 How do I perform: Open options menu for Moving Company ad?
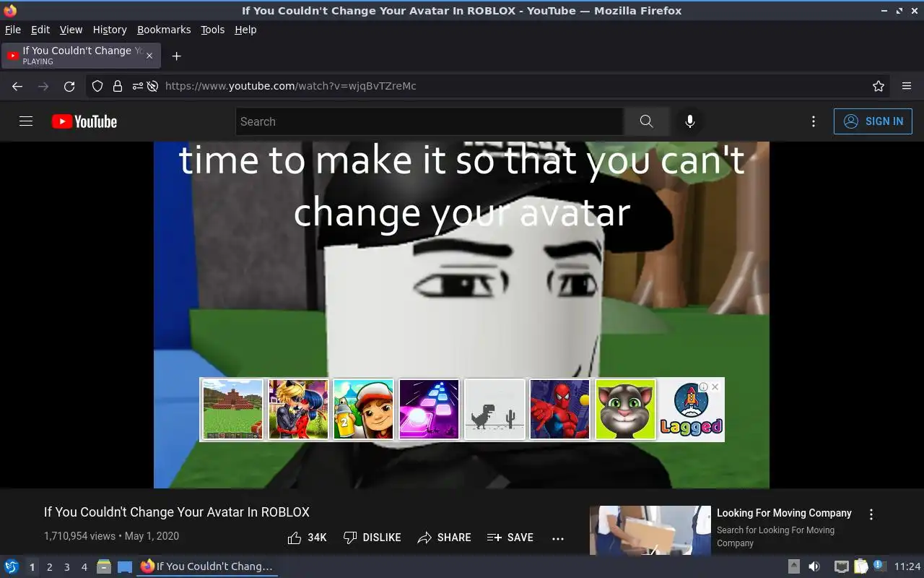click(871, 514)
